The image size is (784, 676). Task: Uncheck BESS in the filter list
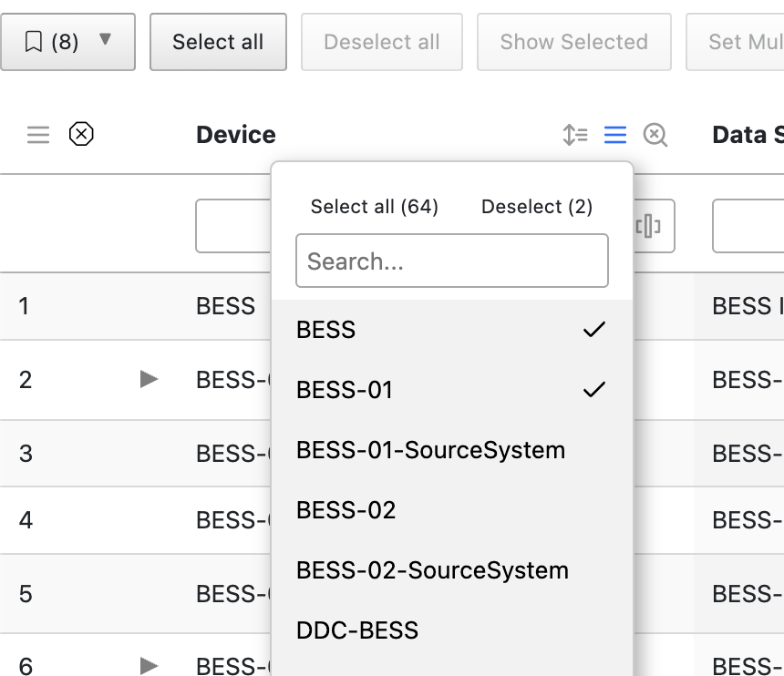point(451,330)
